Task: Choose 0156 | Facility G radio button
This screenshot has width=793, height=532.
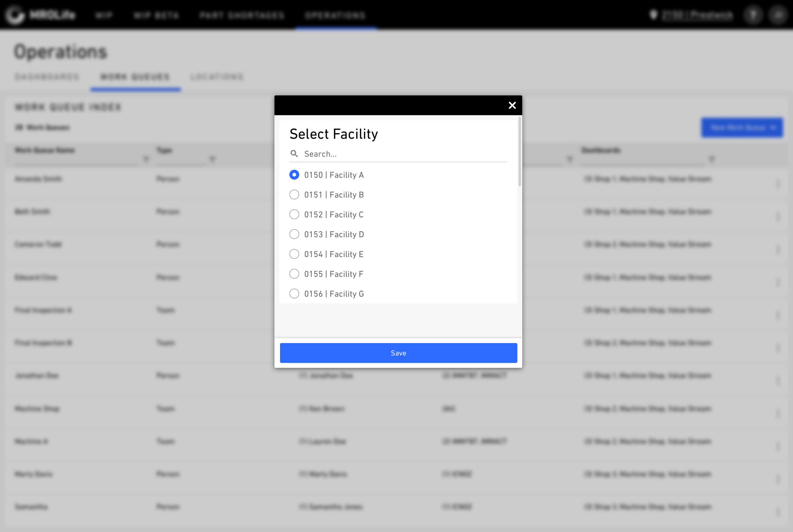Action: (x=294, y=294)
